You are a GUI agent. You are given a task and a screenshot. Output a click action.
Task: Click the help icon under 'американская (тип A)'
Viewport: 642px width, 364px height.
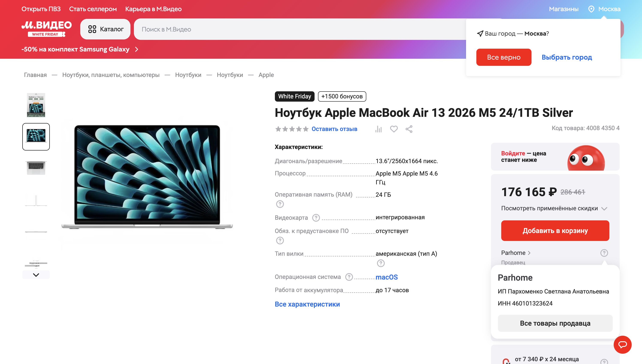pyautogui.click(x=381, y=263)
